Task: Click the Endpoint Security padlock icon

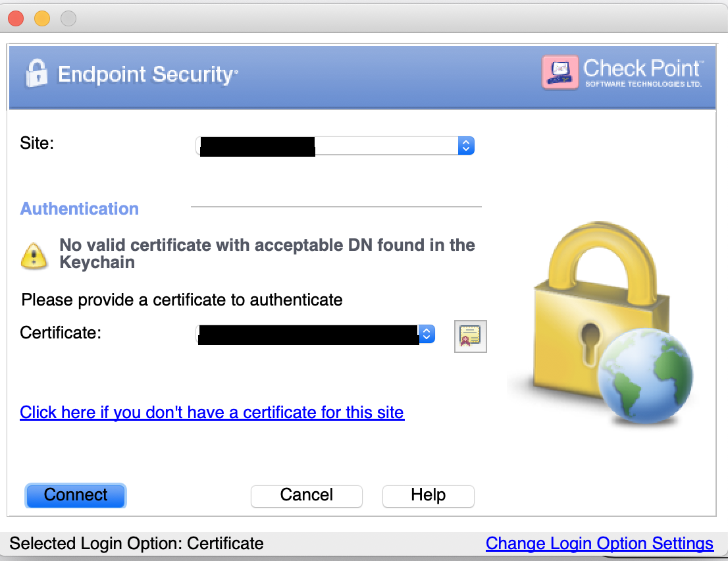Action: pos(36,73)
